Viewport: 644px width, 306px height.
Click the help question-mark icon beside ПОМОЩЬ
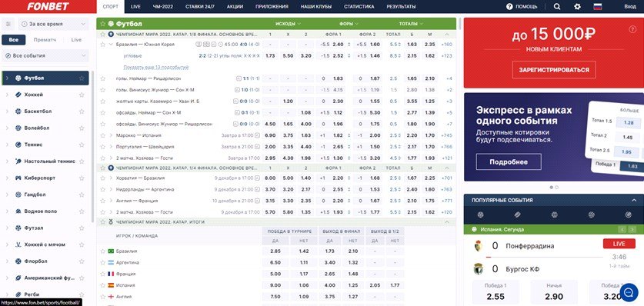click(x=509, y=7)
